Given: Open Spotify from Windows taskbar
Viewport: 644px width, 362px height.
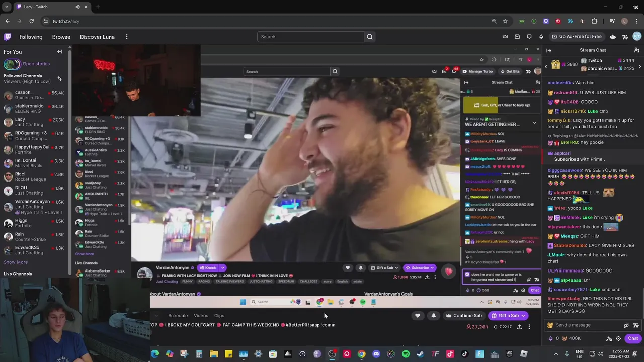Looking at the screenshot, I should (x=406, y=354).
